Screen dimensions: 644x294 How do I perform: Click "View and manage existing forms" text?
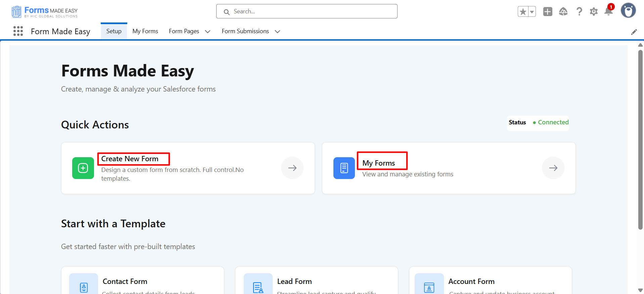point(408,174)
